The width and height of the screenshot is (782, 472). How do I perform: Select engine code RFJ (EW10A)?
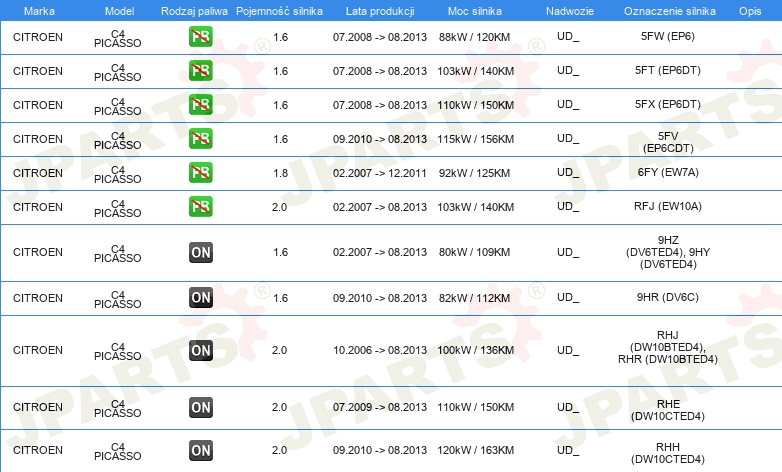(x=668, y=206)
